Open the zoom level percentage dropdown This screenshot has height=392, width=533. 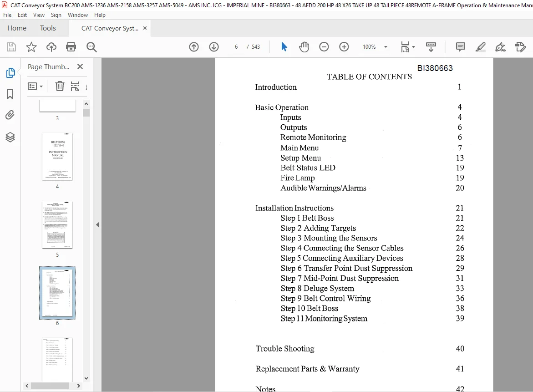[x=386, y=47]
